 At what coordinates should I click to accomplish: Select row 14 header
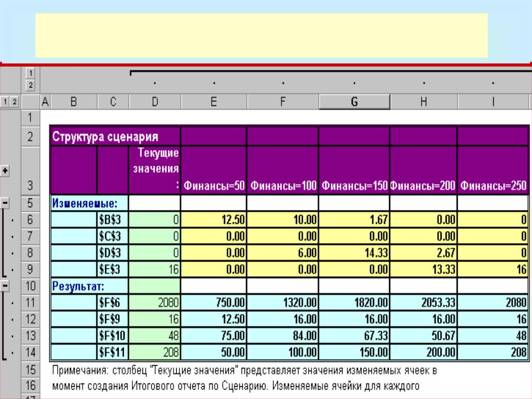[x=30, y=352]
